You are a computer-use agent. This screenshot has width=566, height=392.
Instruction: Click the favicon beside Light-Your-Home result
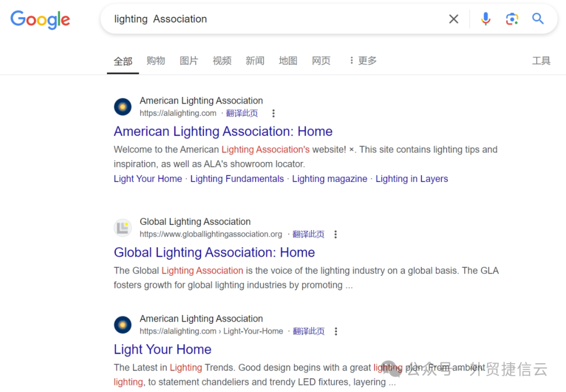click(x=123, y=325)
